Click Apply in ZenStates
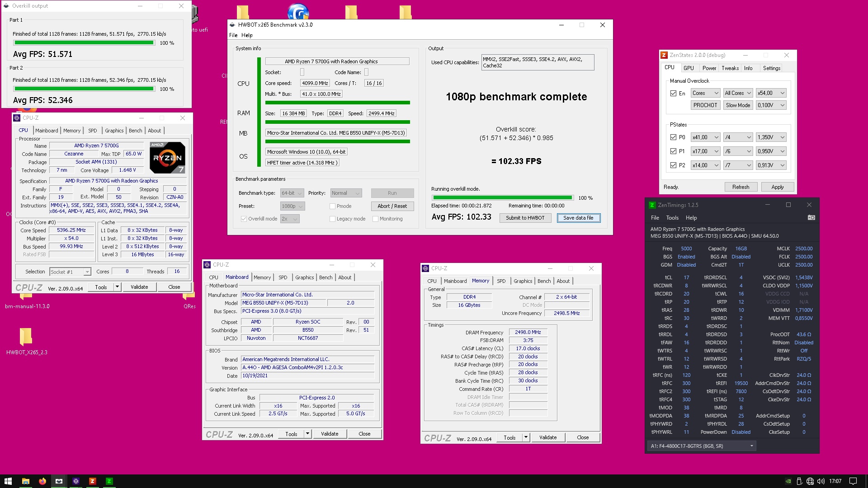The width and height of the screenshot is (868, 488). coord(778,187)
